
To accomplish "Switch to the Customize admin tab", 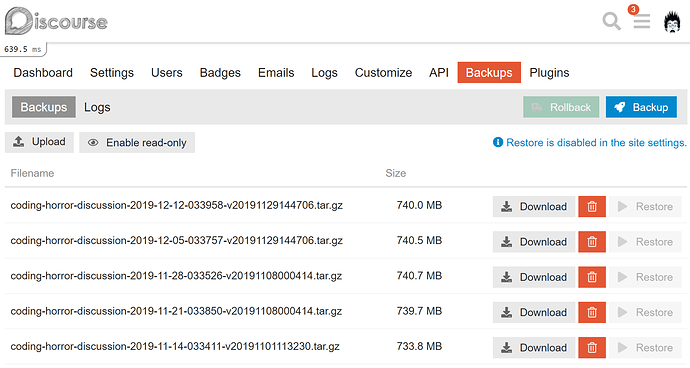I will pos(383,73).
